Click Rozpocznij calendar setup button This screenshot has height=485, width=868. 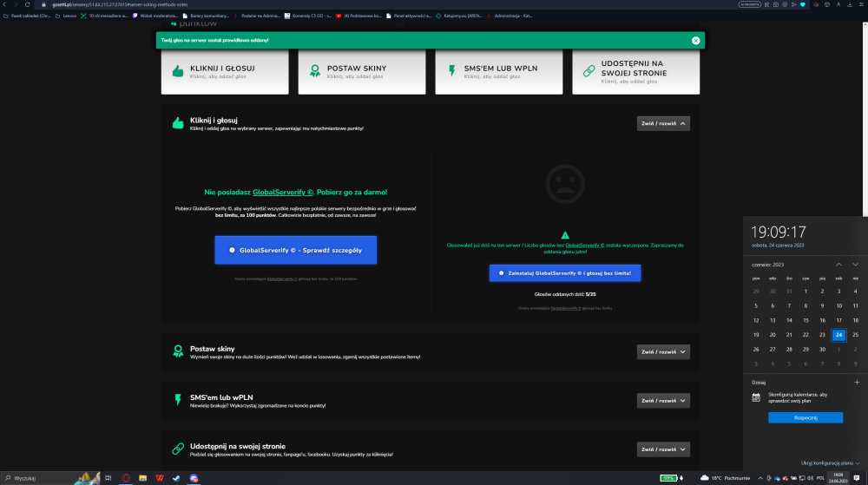[x=806, y=417]
